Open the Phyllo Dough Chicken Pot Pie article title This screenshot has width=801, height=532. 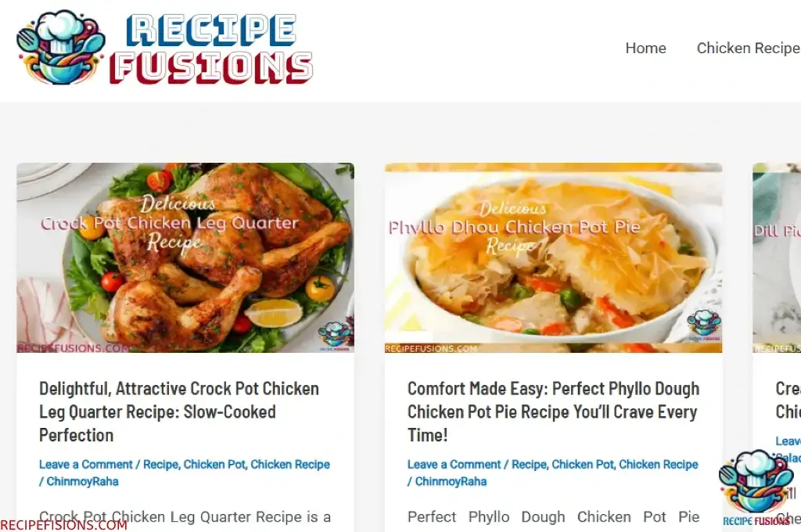click(553, 412)
